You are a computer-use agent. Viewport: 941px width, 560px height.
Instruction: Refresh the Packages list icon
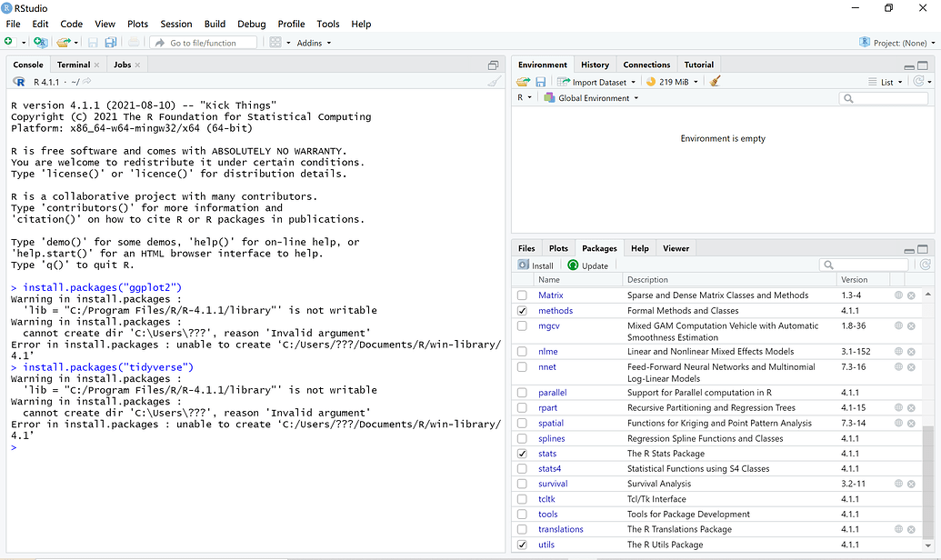(925, 265)
